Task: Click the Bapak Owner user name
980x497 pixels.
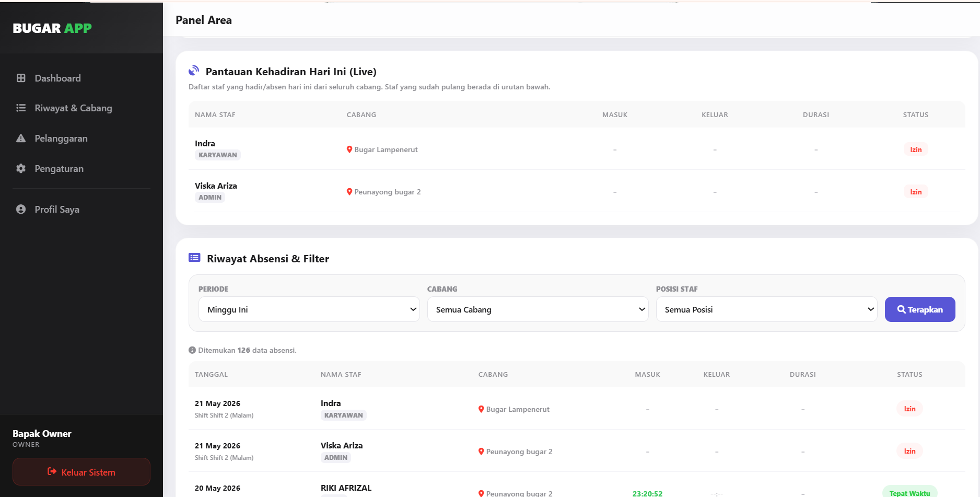Action: 42,434
